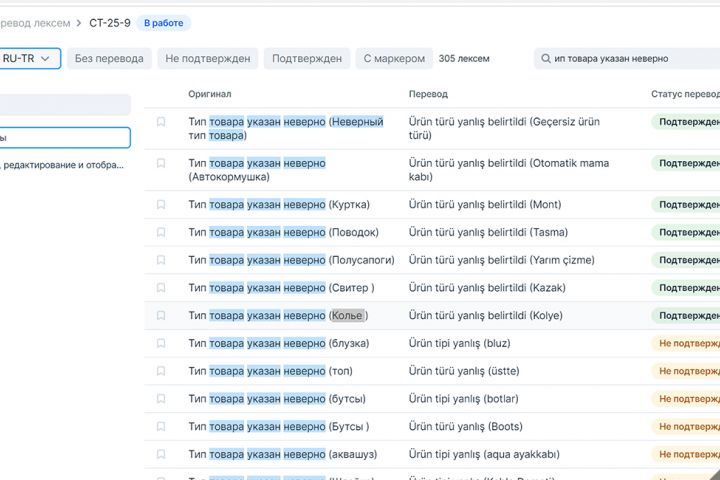Click the "Оригинал" column header
Screen dimensions: 720x480
pos(210,94)
